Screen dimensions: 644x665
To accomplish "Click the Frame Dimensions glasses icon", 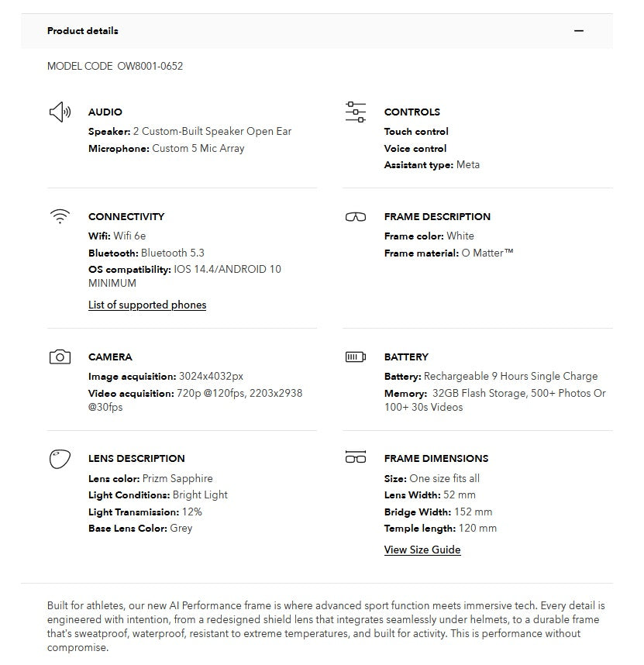I will (x=356, y=458).
